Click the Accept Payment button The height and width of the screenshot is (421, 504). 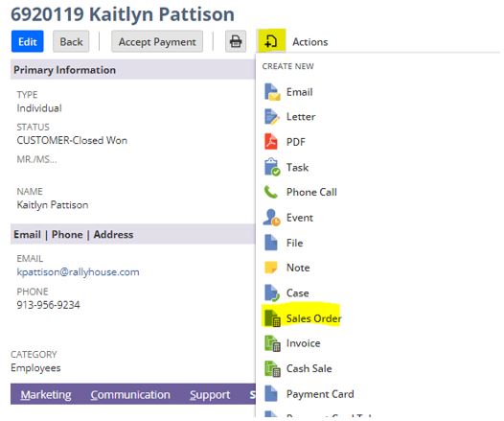(x=157, y=41)
